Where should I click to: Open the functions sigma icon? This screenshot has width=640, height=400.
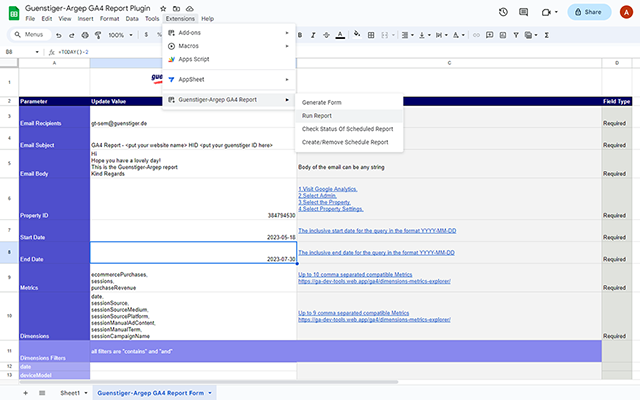[x=547, y=35]
